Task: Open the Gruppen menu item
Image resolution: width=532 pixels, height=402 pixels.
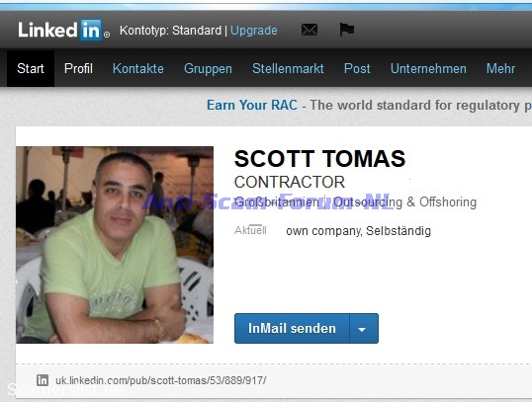Action: (208, 69)
